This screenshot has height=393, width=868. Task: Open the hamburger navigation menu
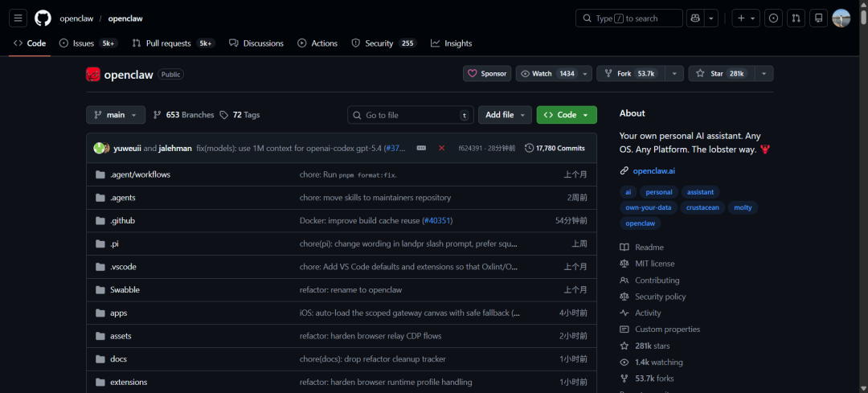18,18
